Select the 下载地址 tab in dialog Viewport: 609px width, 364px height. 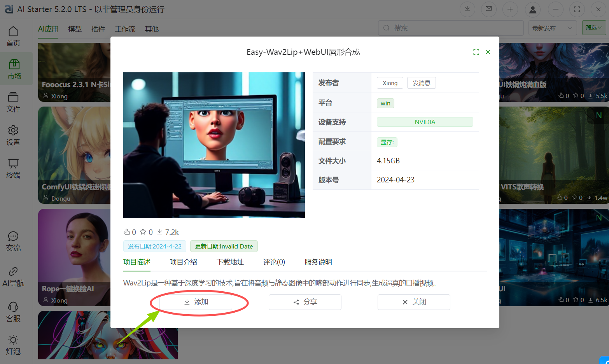pos(230,262)
